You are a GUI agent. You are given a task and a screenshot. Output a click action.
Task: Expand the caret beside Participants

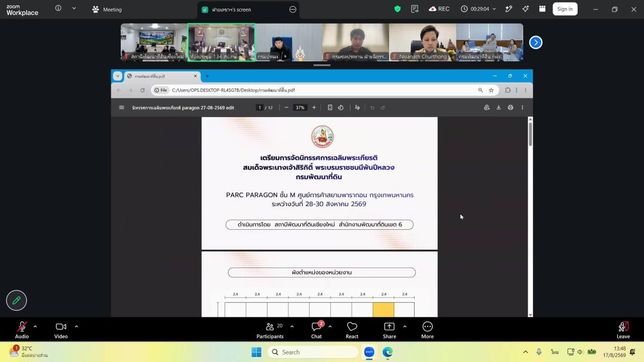tap(292, 326)
